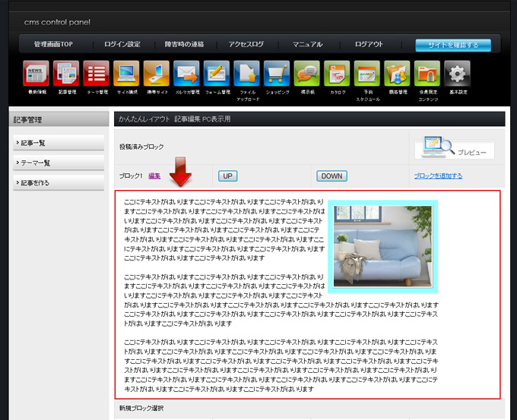The width and height of the screenshot is (517, 420).
Task: Expand 記事を作る in the sidebar
Action: (59, 182)
